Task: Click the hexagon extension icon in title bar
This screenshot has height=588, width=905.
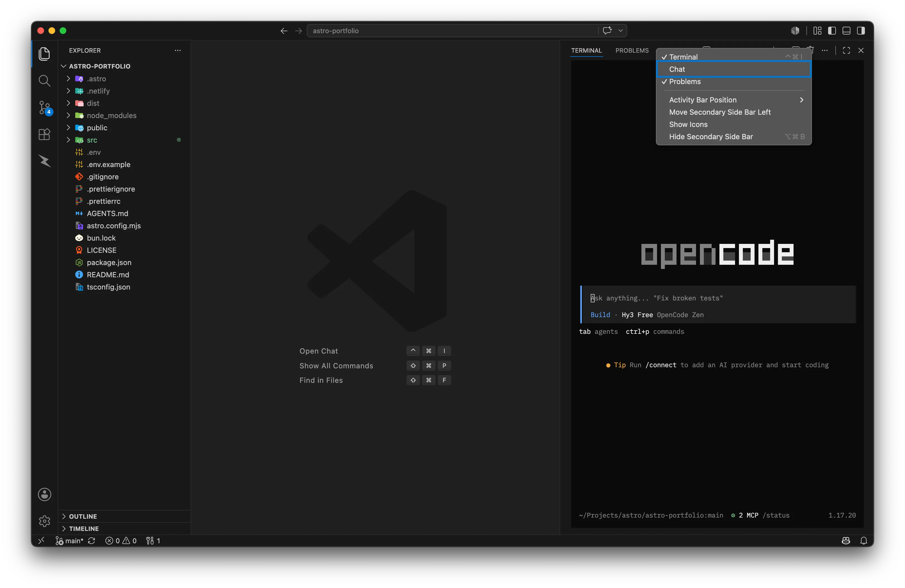Action: 795,30
